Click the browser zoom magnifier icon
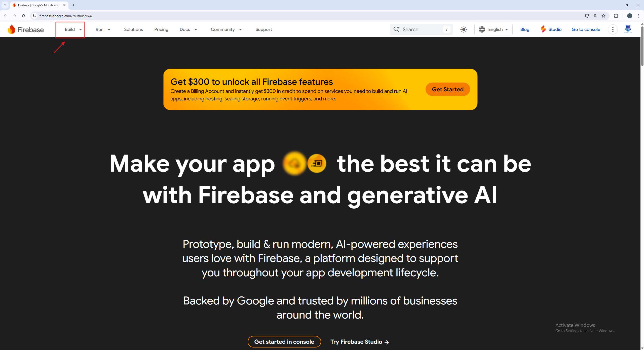The image size is (644, 350). pos(595,16)
